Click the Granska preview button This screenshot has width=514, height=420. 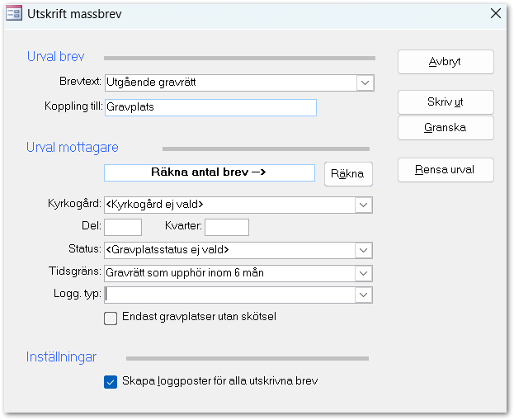coord(446,128)
